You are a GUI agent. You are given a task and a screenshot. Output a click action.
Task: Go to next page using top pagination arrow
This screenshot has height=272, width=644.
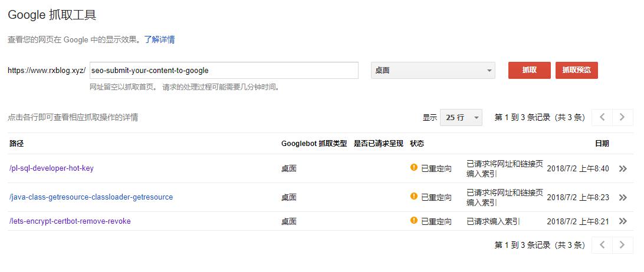(622, 117)
